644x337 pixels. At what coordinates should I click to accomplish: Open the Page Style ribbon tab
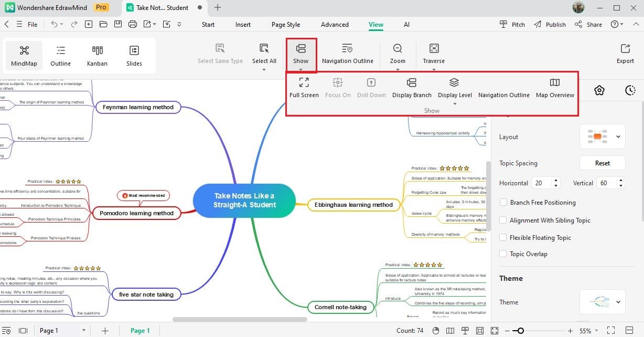(286, 25)
